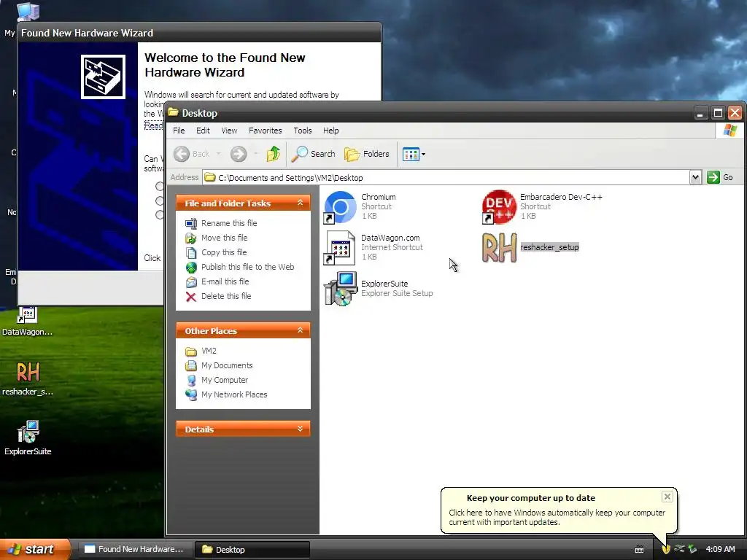The width and height of the screenshot is (747, 560).
Task: Click Publish this file to the Web
Action: coord(248,267)
